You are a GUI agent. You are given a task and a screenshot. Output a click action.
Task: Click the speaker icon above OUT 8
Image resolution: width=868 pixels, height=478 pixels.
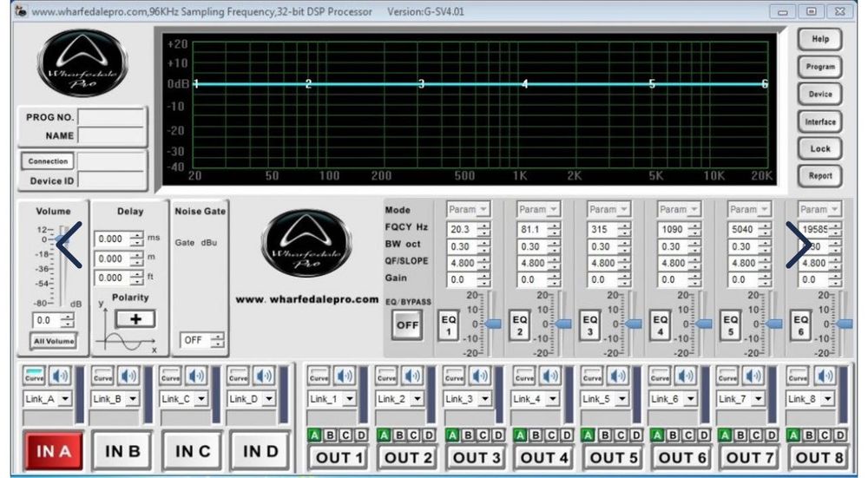pyautogui.click(x=825, y=377)
